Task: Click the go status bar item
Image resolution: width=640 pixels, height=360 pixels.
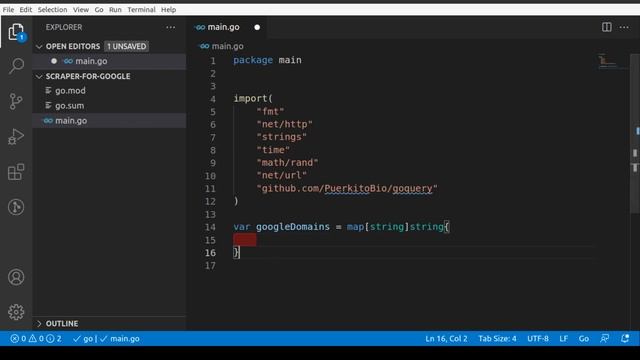Action: (x=83, y=338)
